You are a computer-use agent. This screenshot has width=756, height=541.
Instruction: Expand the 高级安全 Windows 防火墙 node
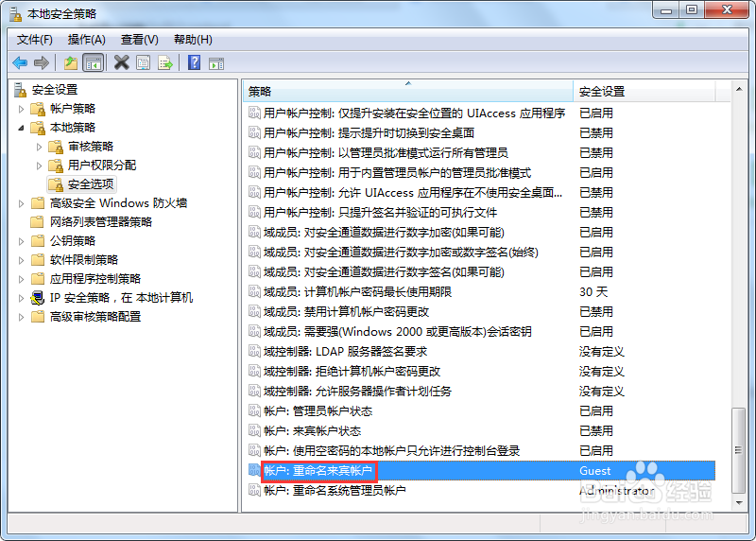click(21, 203)
